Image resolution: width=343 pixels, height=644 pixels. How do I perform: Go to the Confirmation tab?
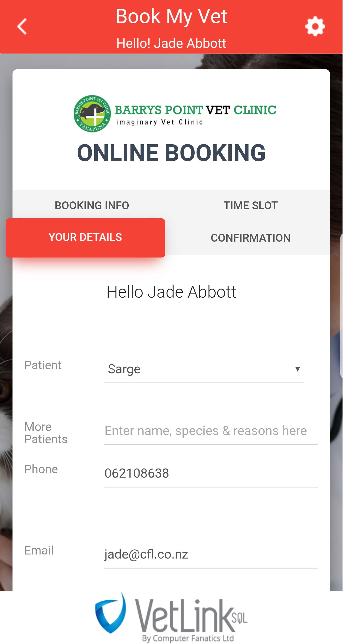click(x=250, y=238)
